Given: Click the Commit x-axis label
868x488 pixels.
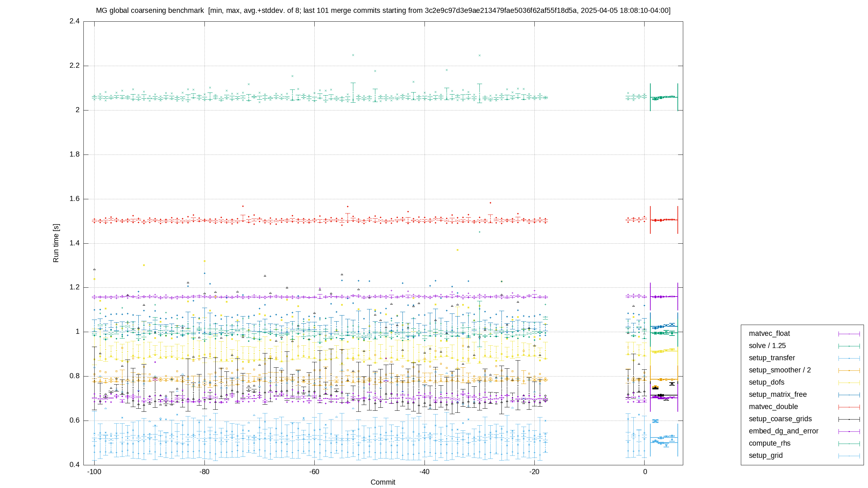Looking at the screenshot, I should point(383,482).
